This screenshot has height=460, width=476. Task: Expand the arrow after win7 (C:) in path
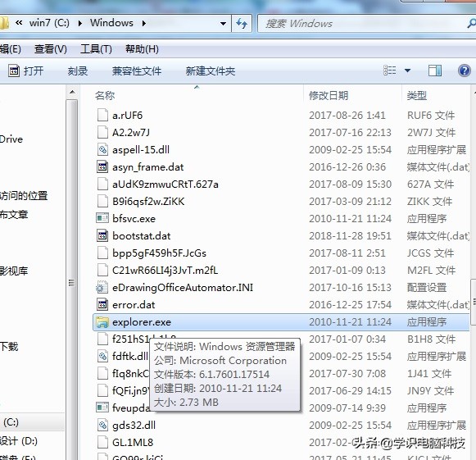[80, 24]
